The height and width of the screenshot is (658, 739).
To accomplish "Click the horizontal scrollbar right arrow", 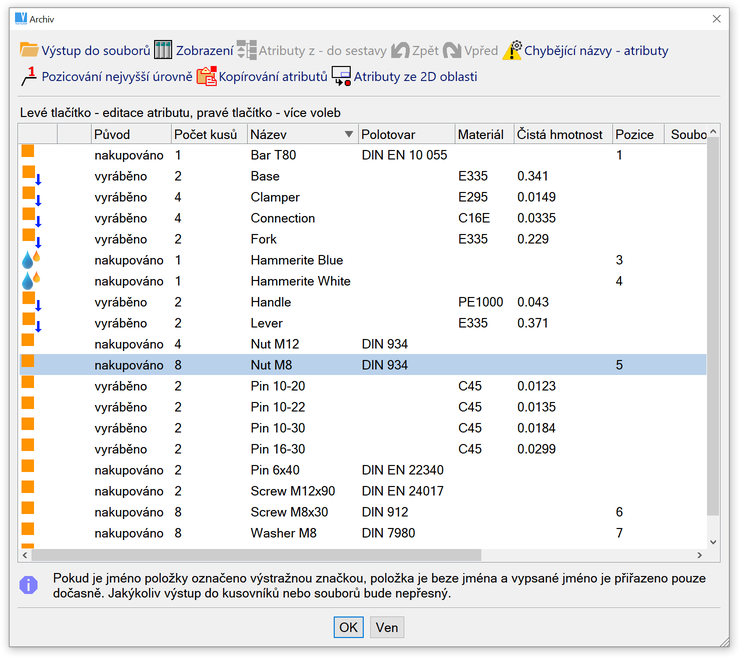I will [x=698, y=555].
